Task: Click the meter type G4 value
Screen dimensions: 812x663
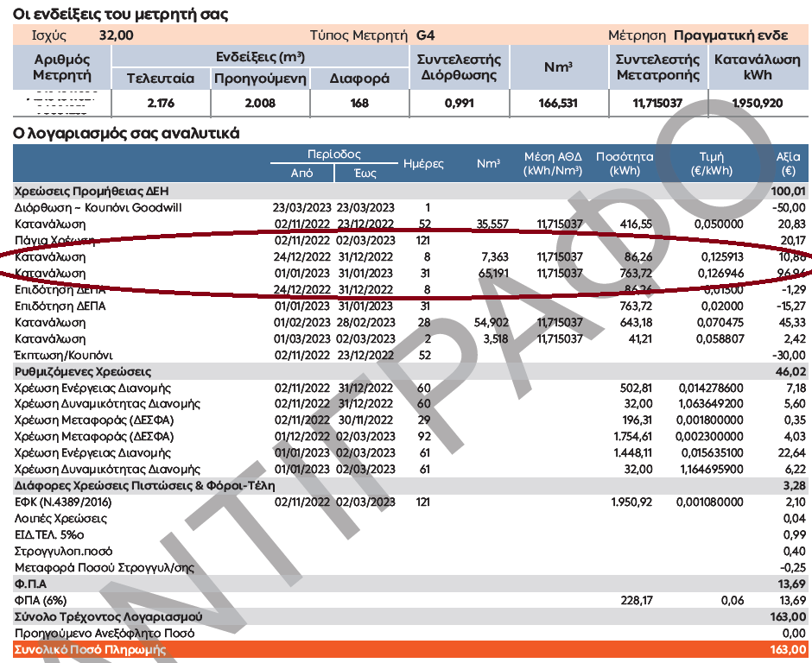Action: (x=425, y=35)
